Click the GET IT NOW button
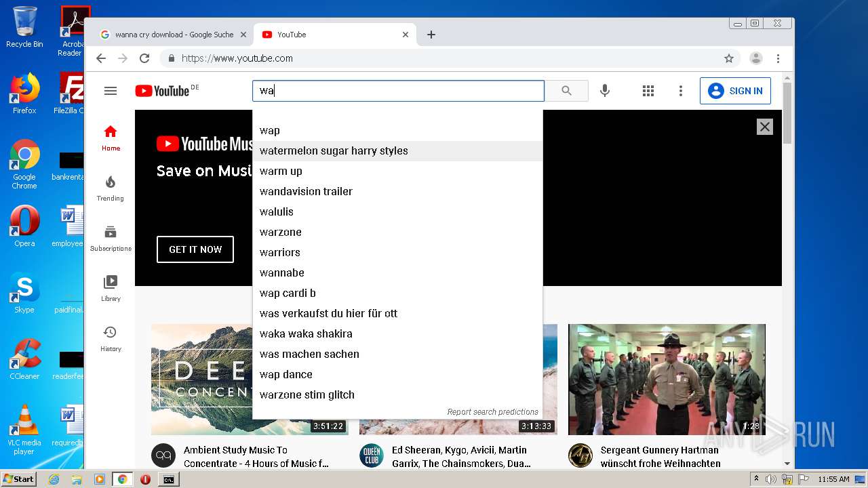Viewport: 868px width, 488px height. pyautogui.click(x=195, y=249)
